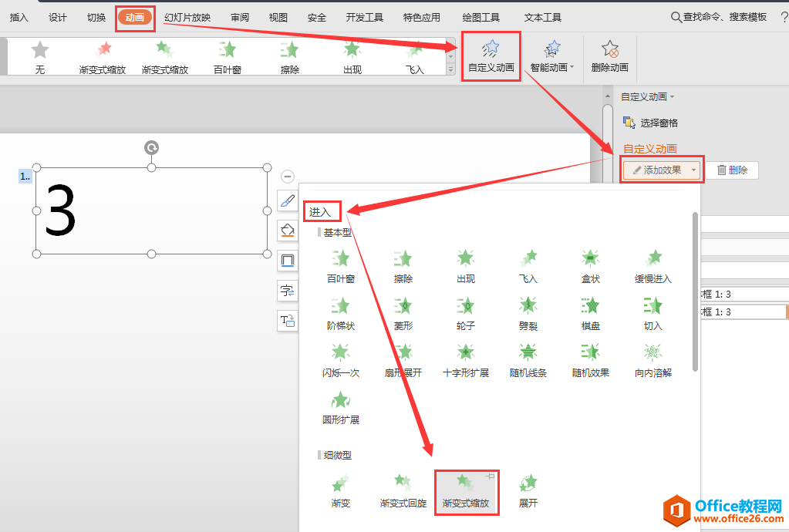789x532 pixels.
Task: Click the format painter brush icon beside the slide
Action: [x=287, y=201]
